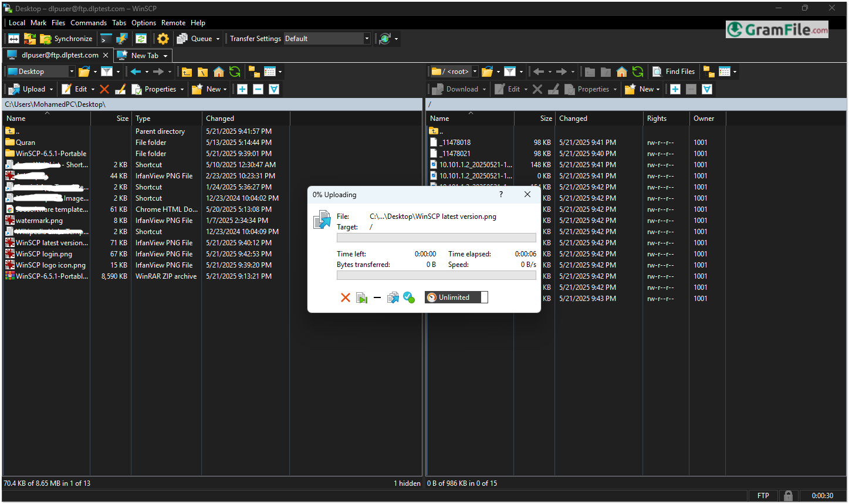
Task: Expand the local panel New dropdown
Action: (225, 89)
